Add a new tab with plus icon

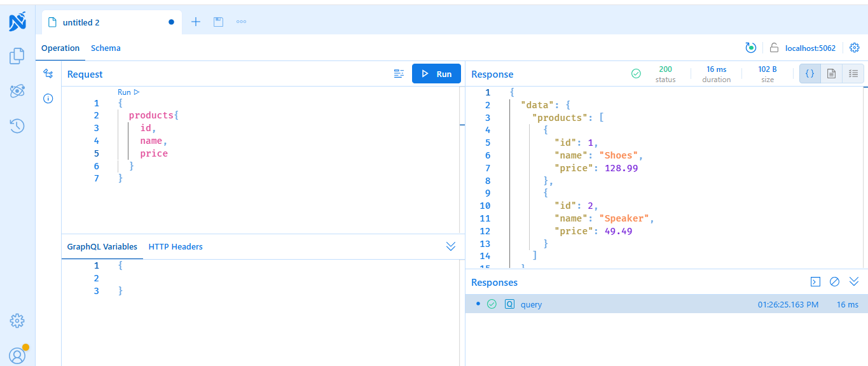(x=196, y=22)
